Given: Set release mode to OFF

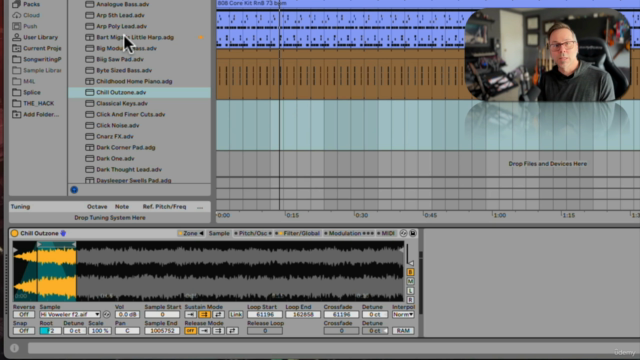Looking at the screenshot, I should tap(190, 331).
